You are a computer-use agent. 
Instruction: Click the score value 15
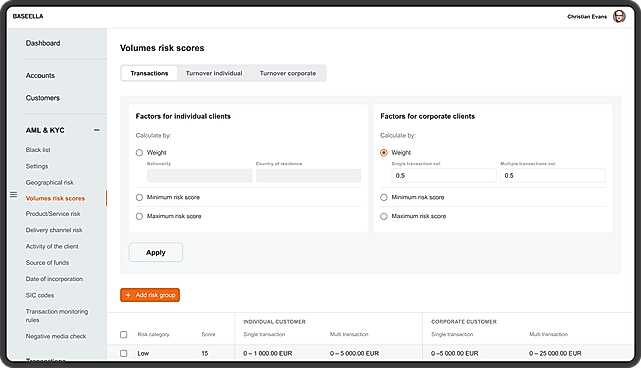[x=205, y=353]
